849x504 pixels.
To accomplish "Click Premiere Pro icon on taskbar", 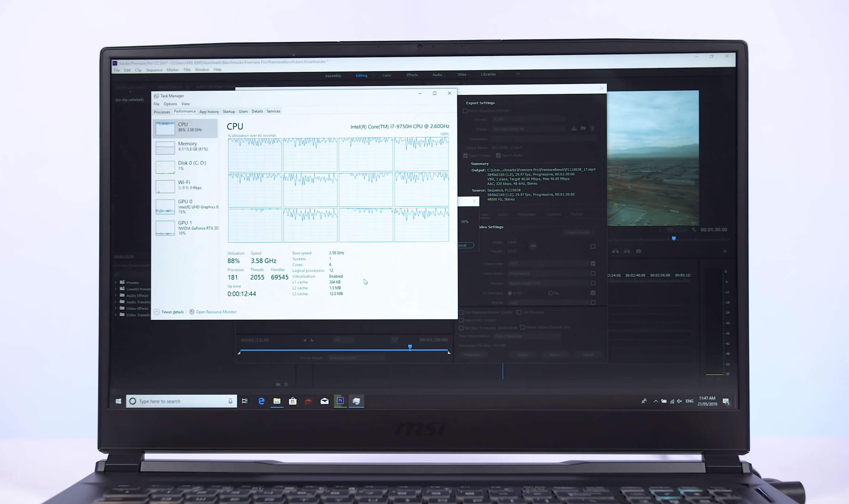I will coord(340,401).
